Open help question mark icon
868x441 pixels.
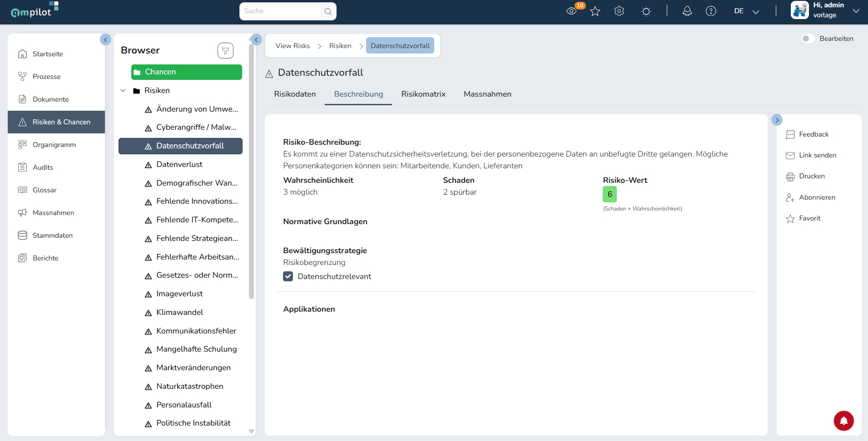(711, 11)
